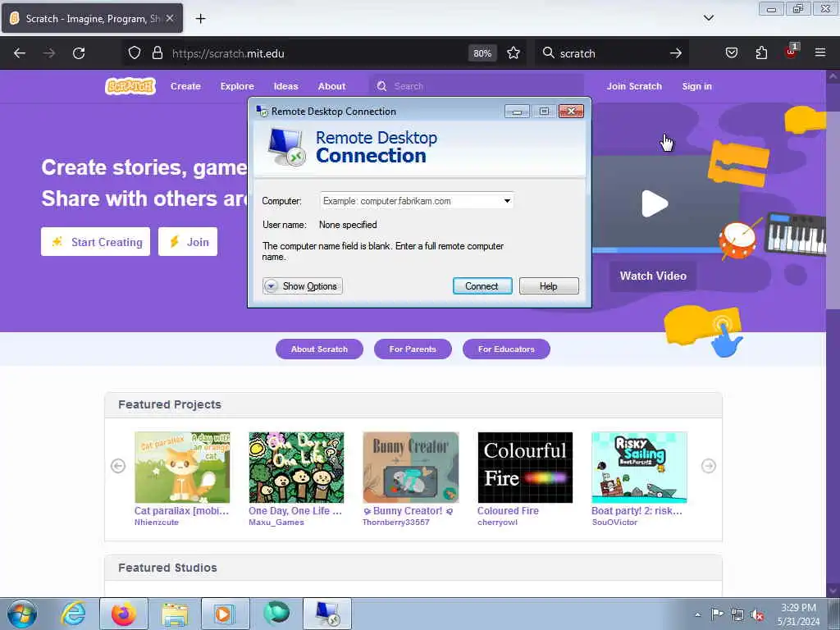Open Action Center flag tray icon
Screen dimensions: 840x630
(717, 614)
